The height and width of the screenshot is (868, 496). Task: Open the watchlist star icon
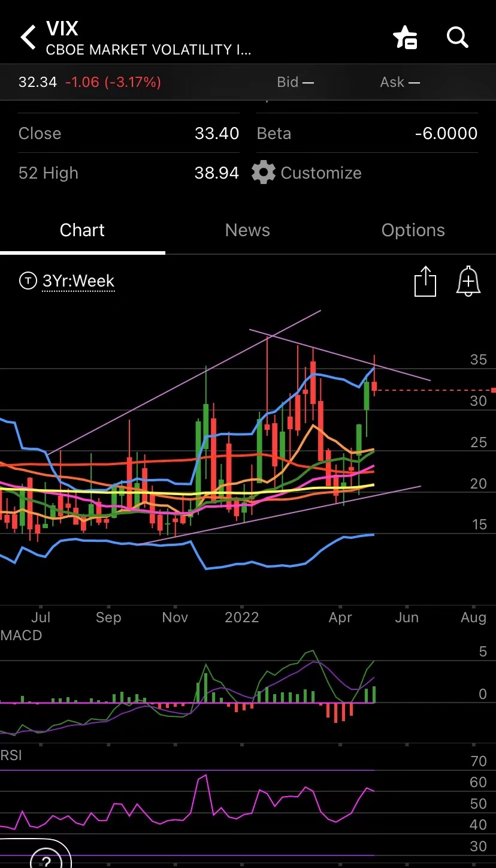click(x=405, y=38)
